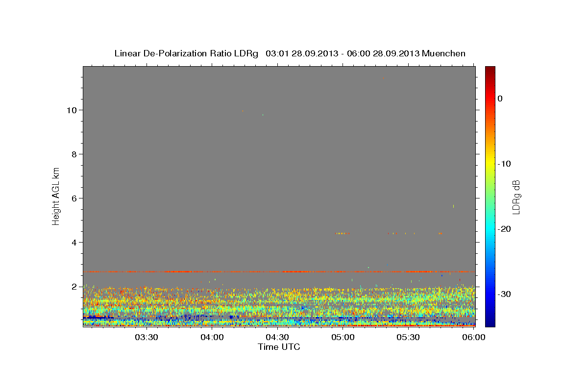This screenshot has height=392, width=588.
Task: Click the colorbar value -30
Action: (x=504, y=294)
